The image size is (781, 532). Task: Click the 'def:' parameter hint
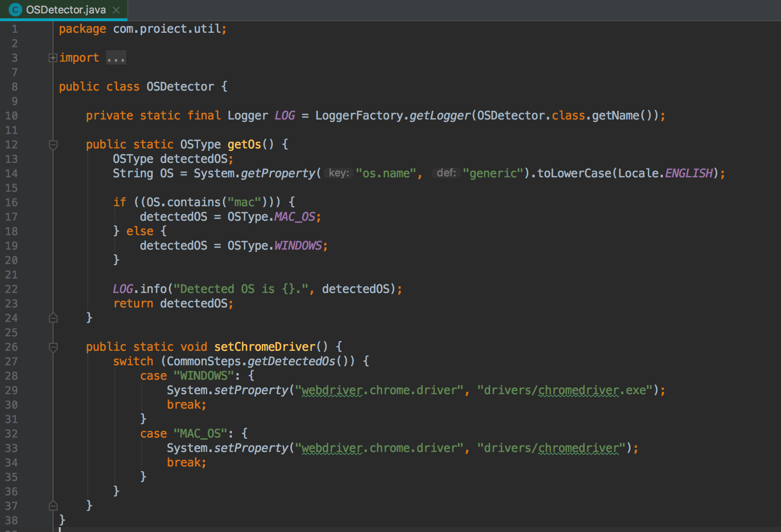coord(446,173)
